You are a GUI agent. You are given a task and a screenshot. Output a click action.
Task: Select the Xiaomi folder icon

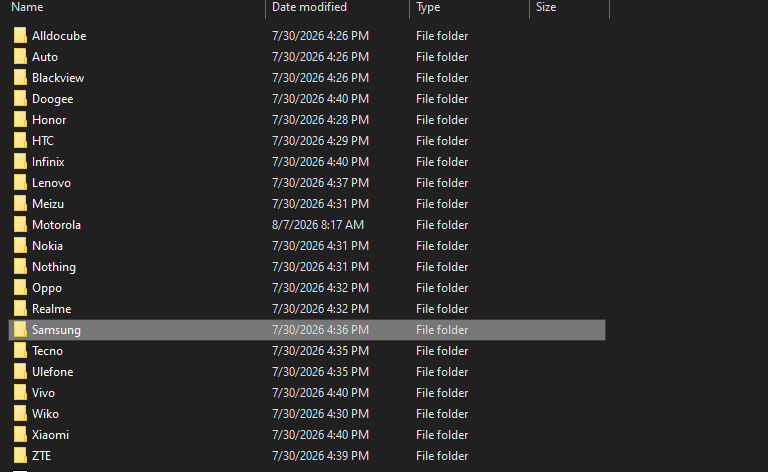tap(20, 435)
